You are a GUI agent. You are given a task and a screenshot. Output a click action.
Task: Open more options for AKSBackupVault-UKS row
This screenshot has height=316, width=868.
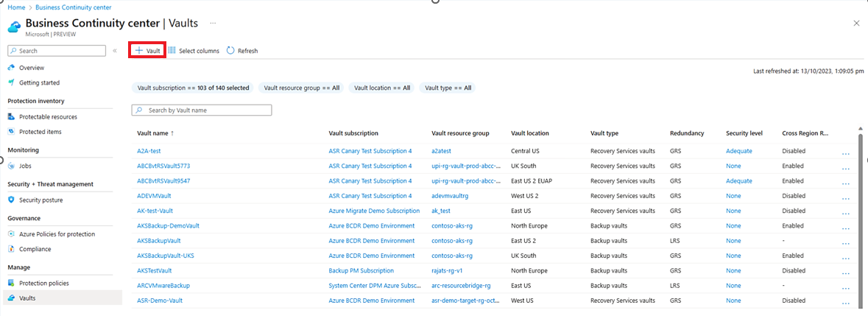(x=845, y=259)
